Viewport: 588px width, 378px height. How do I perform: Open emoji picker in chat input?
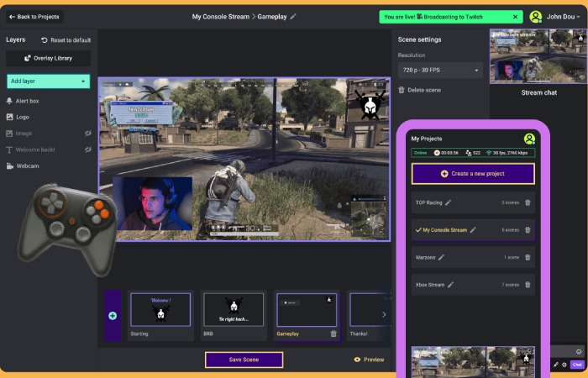pos(579,352)
